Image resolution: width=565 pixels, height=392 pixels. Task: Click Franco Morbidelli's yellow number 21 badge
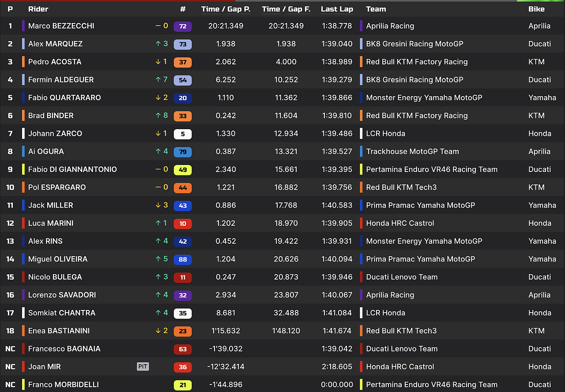tap(183, 385)
